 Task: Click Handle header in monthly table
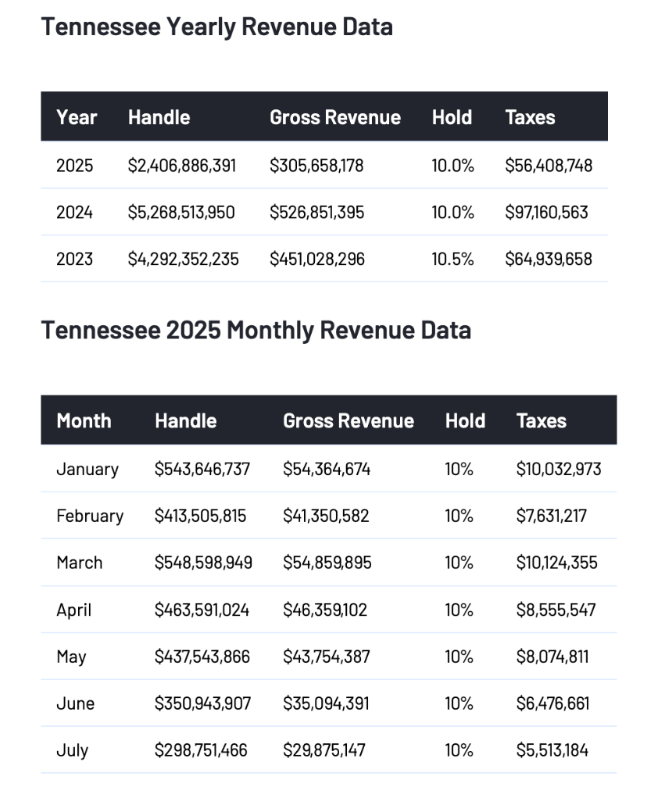(x=185, y=420)
